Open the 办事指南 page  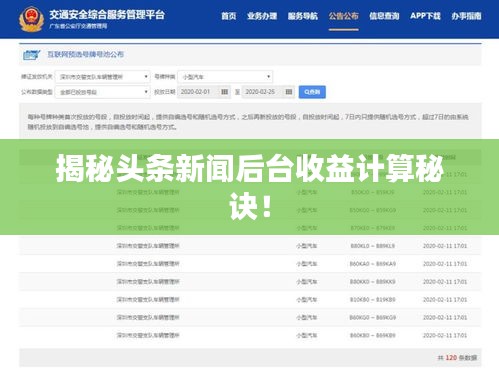point(466,16)
